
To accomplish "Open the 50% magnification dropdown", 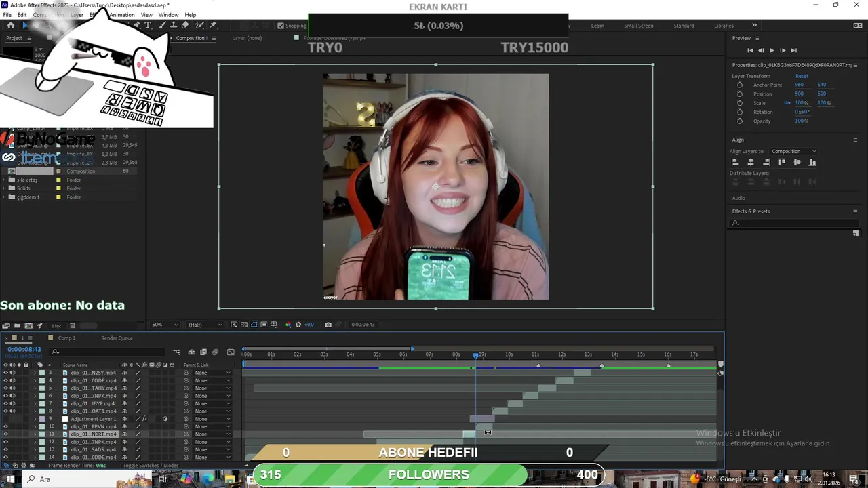I will pos(165,325).
